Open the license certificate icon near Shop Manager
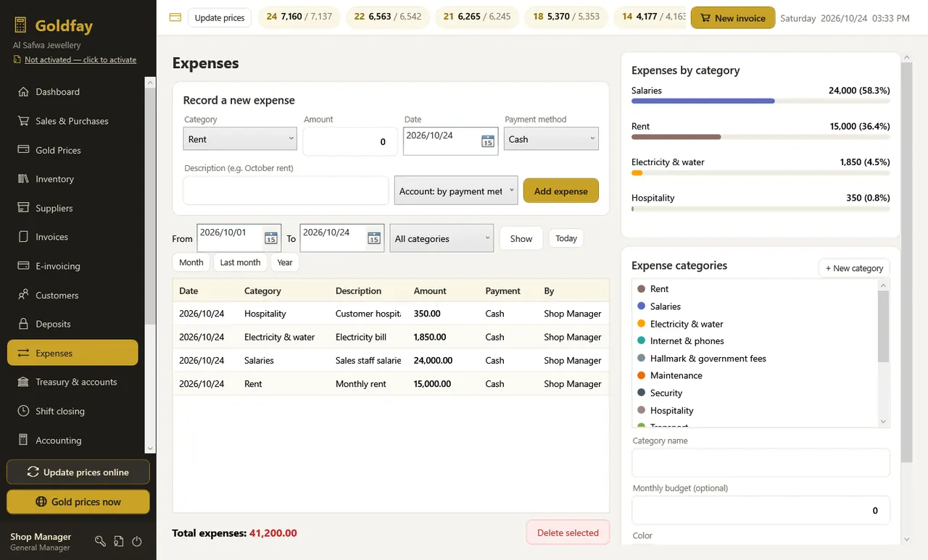 119,541
